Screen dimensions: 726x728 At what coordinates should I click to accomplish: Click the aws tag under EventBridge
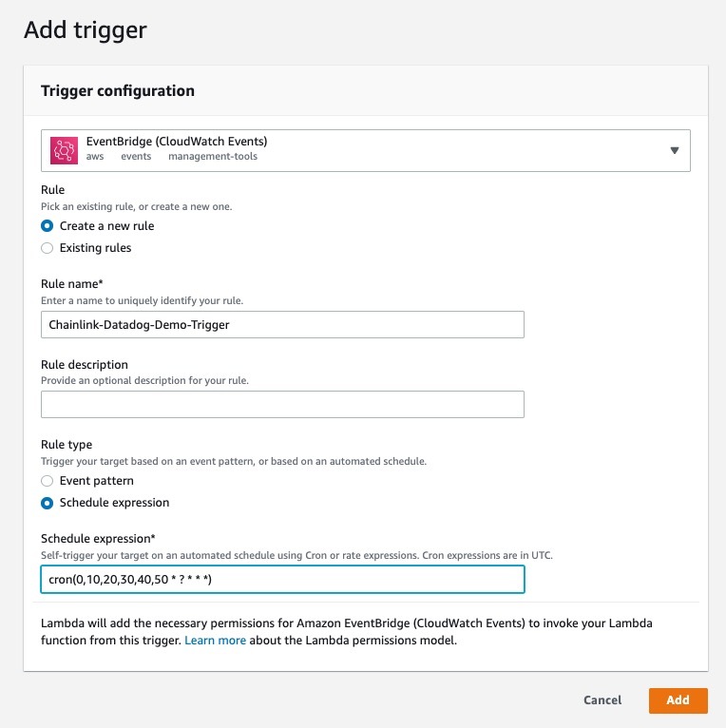[95, 157]
